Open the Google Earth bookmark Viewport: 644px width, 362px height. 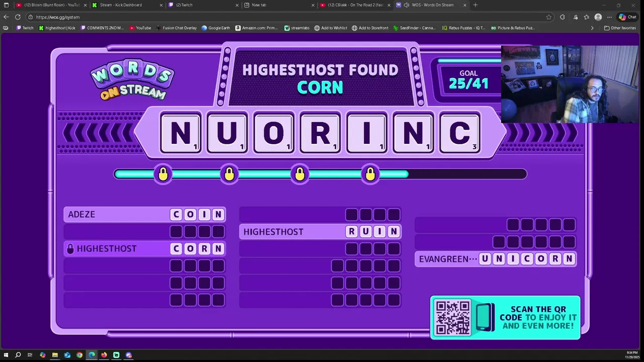point(216,28)
